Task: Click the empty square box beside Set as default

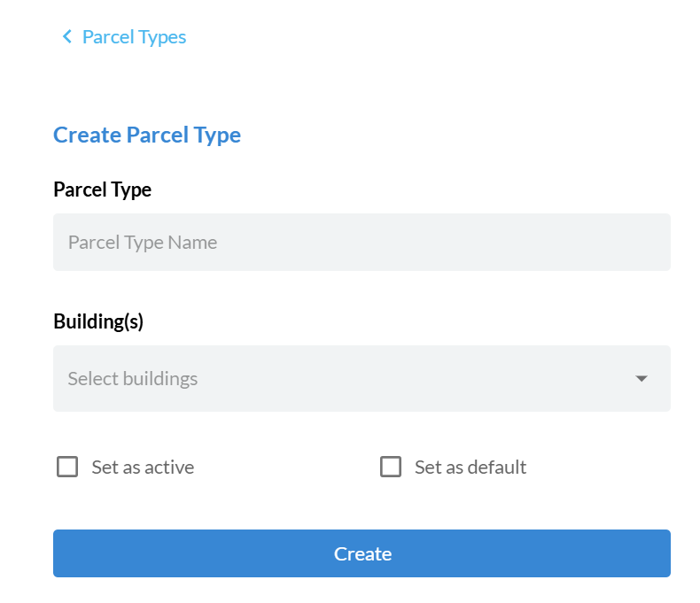Action: (391, 467)
